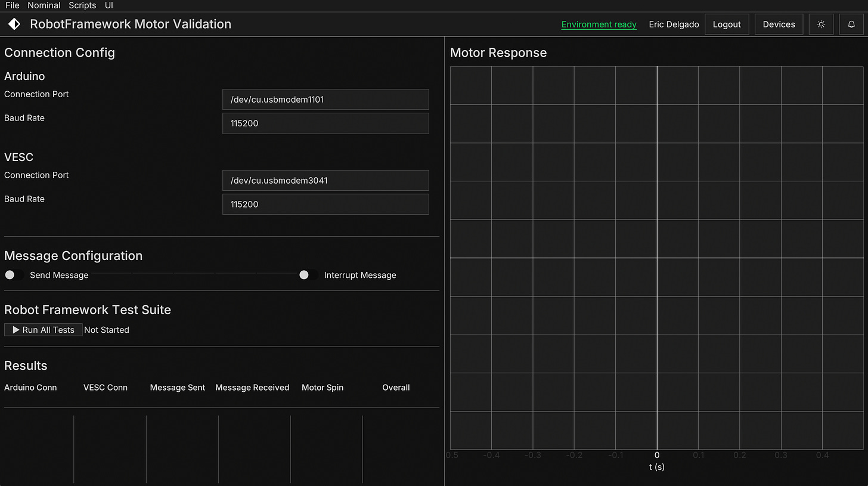Click the Arduino section heading

pos(24,76)
